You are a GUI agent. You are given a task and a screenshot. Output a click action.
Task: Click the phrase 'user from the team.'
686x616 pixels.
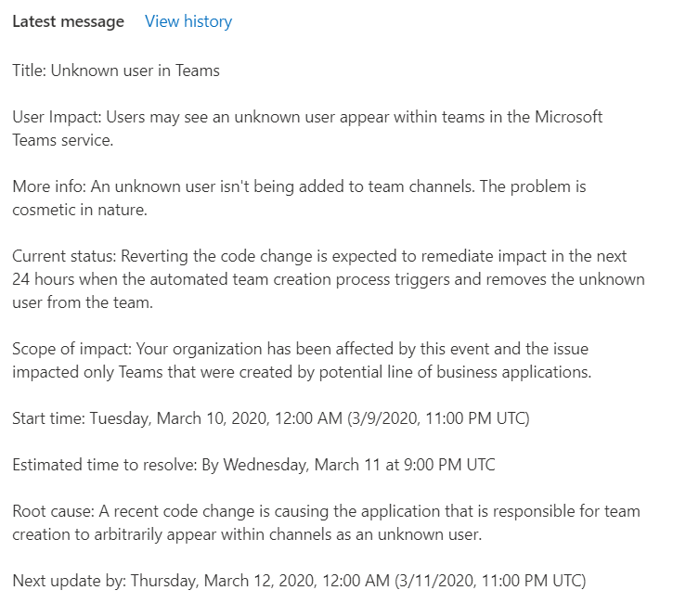click(83, 302)
